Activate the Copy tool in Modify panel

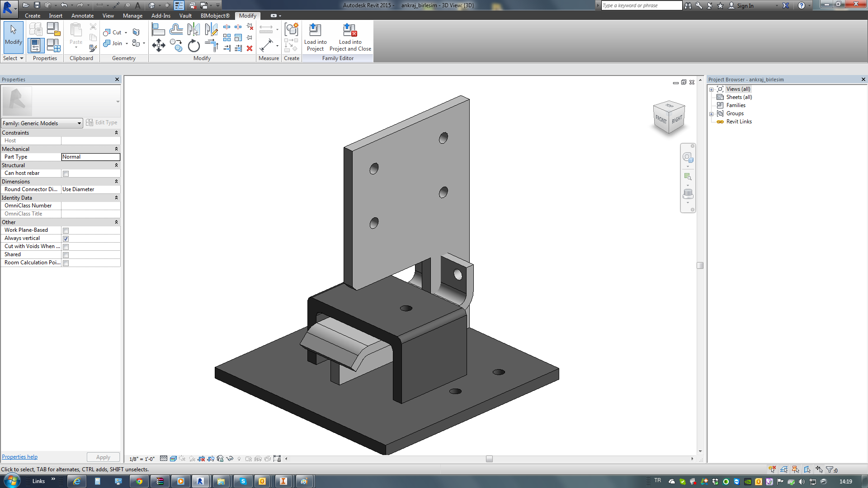176,46
